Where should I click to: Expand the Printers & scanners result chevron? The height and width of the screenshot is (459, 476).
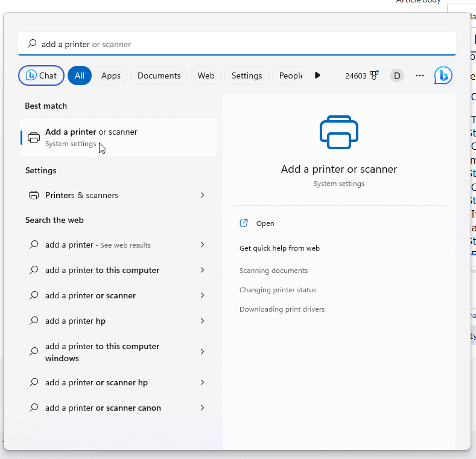coord(202,195)
